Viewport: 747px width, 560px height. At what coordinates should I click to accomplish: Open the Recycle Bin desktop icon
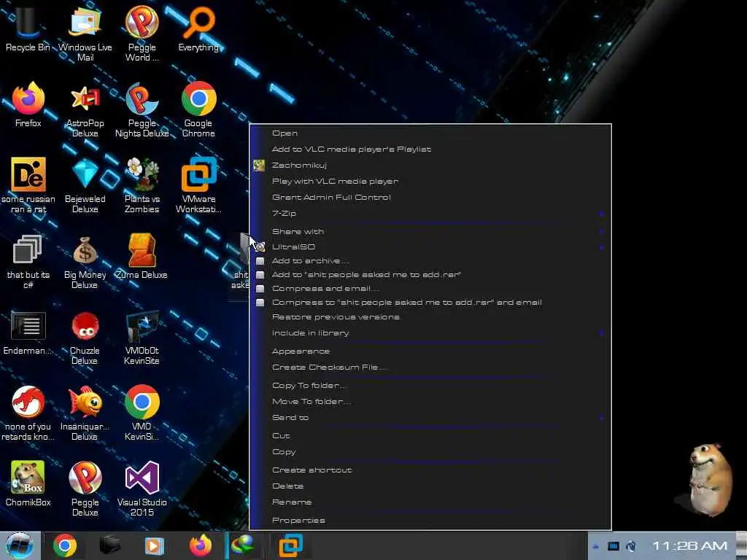tap(28, 28)
